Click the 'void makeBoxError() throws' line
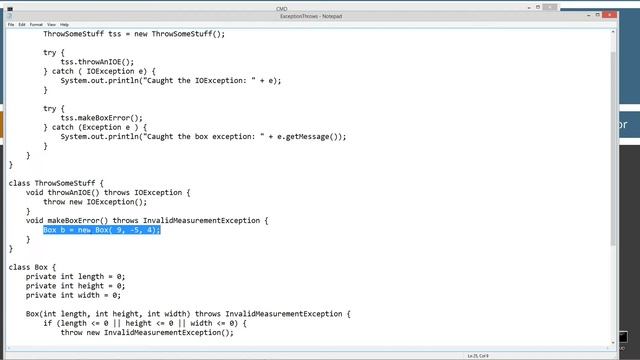 (x=147, y=220)
